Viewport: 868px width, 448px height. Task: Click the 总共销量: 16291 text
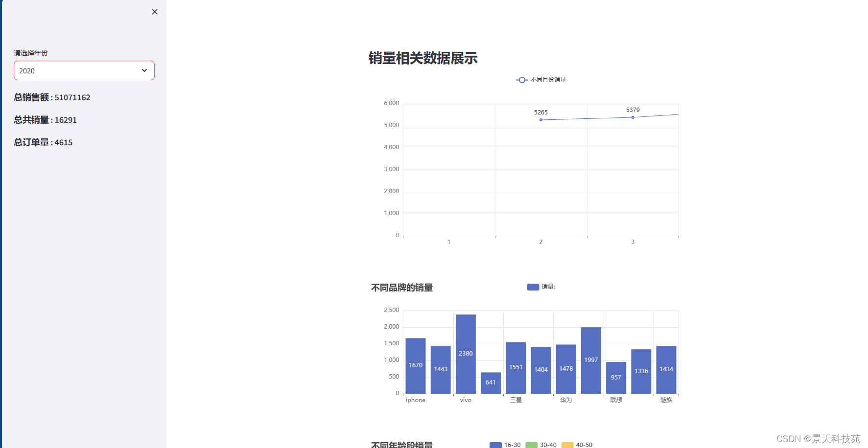(x=45, y=120)
